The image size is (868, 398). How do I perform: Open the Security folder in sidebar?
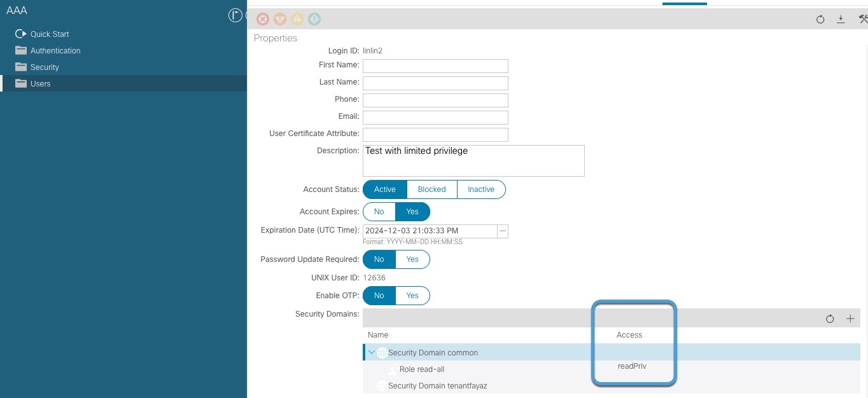point(45,67)
